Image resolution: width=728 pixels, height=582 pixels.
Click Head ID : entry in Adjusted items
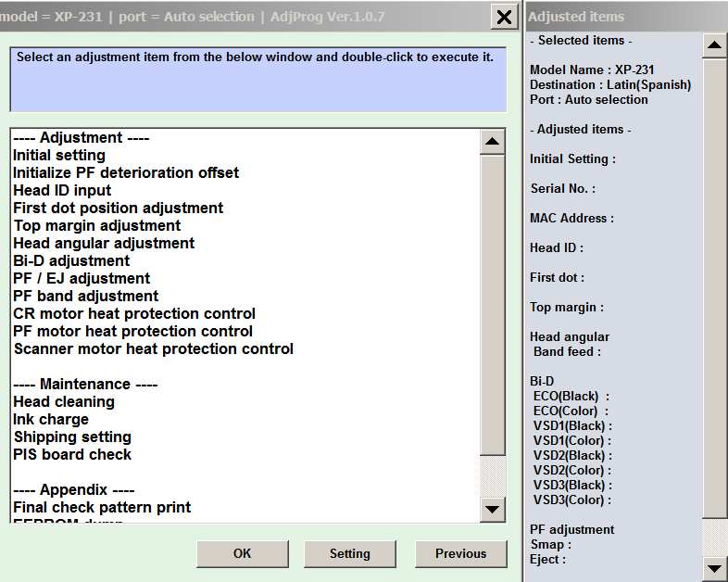click(557, 248)
